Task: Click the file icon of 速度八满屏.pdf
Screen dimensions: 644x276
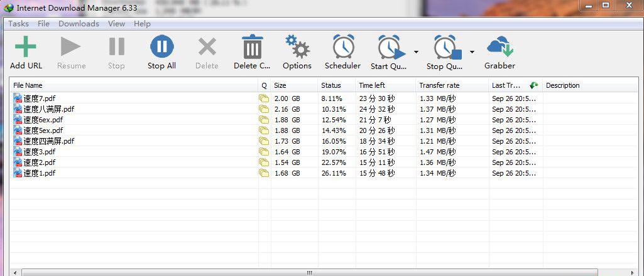Action: [x=18, y=109]
